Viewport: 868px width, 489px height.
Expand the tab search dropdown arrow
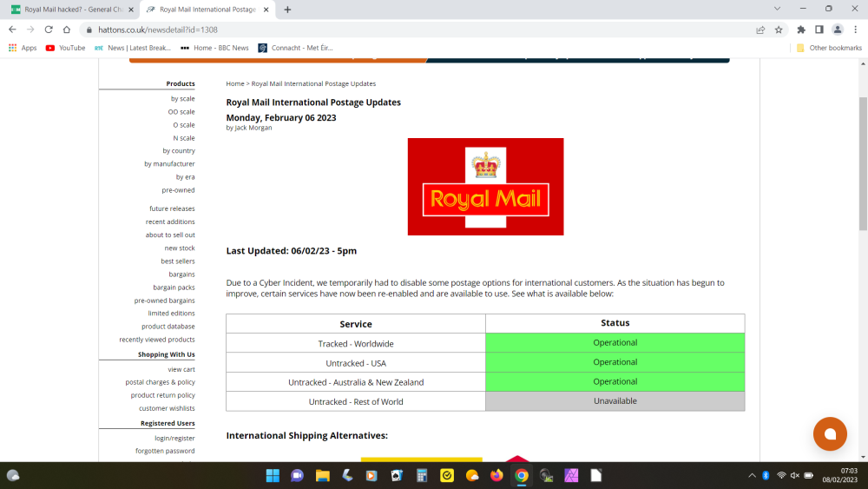[776, 9]
